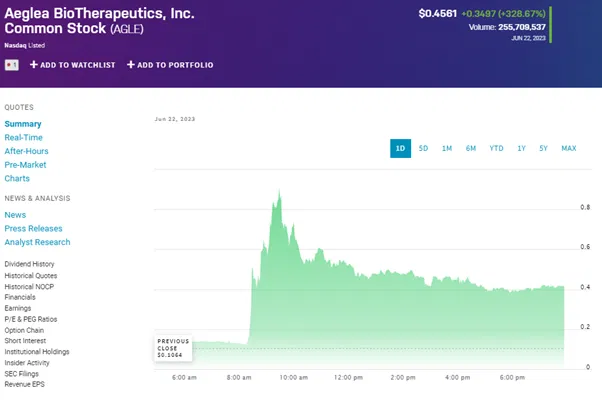This screenshot has height=401, width=602.
Task: Click the 12:00 pm time axis label
Action: coord(348,378)
